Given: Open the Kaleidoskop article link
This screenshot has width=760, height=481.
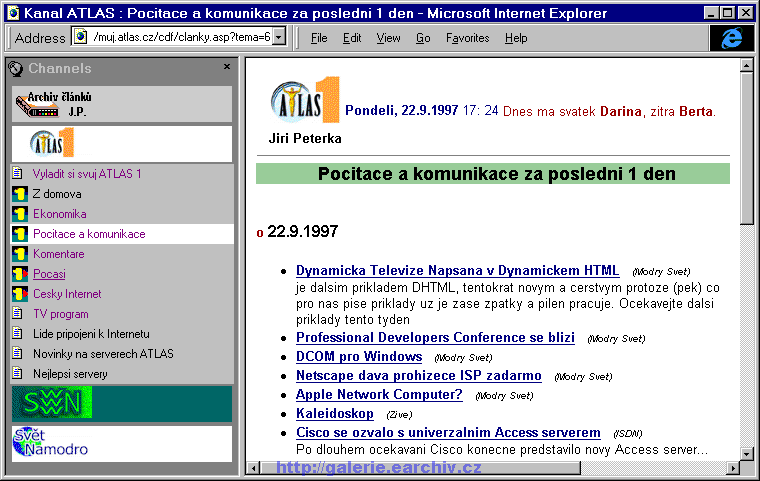Looking at the screenshot, I should [x=334, y=414].
